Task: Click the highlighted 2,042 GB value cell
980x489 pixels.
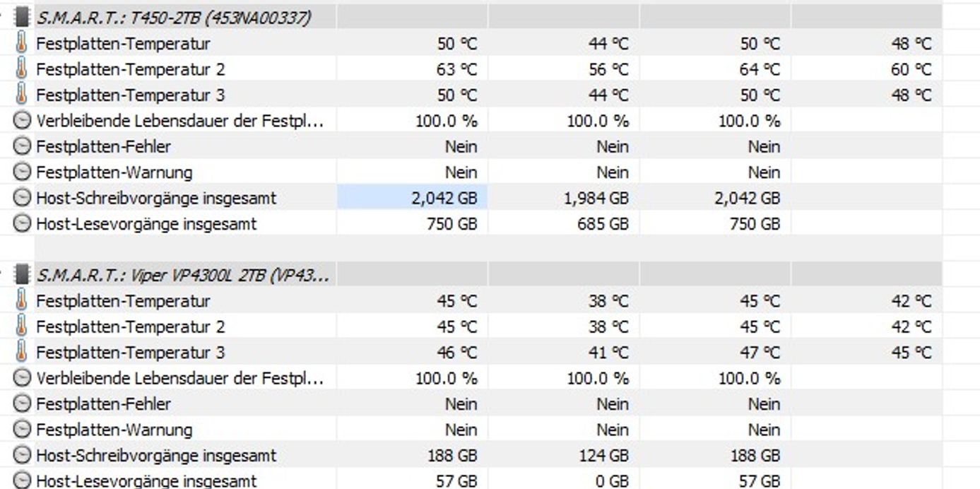Action: click(x=444, y=198)
